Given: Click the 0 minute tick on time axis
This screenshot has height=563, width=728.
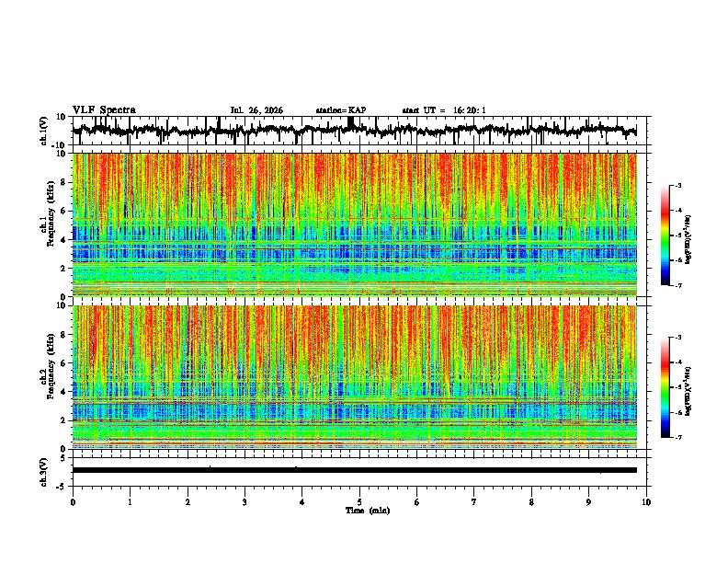Looking at the screenshot, I should click(73, 502).
